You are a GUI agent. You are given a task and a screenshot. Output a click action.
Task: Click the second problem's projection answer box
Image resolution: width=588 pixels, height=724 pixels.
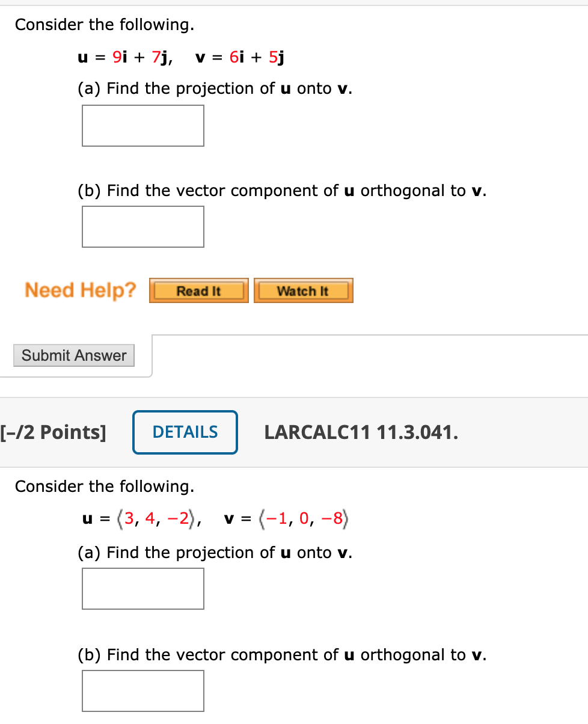(x=142, y=588)
